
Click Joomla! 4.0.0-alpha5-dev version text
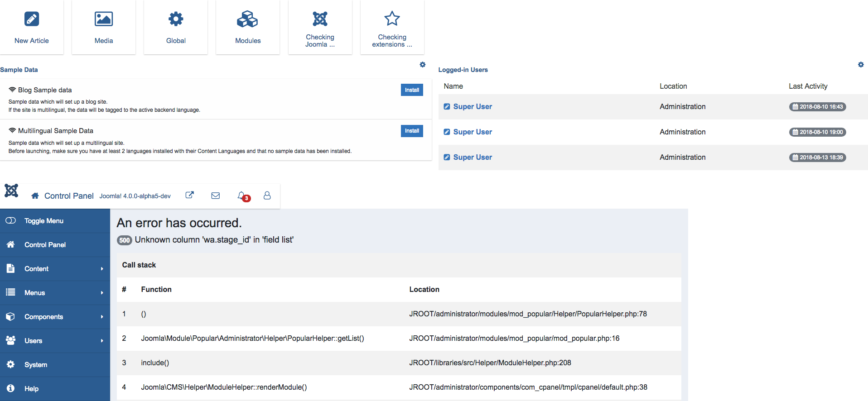135,196
